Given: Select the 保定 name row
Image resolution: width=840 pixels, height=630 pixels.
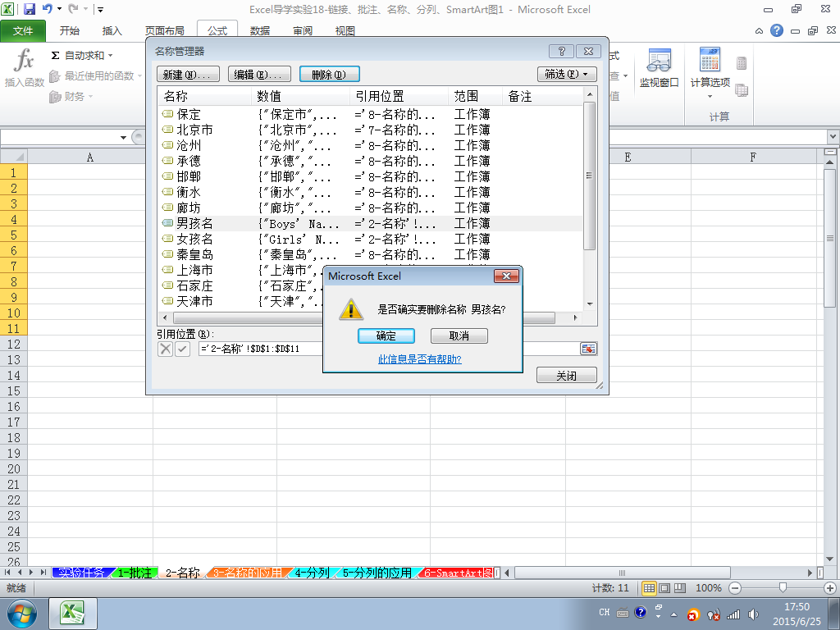Looking at the screenshot, I should (x=370, y=114).
